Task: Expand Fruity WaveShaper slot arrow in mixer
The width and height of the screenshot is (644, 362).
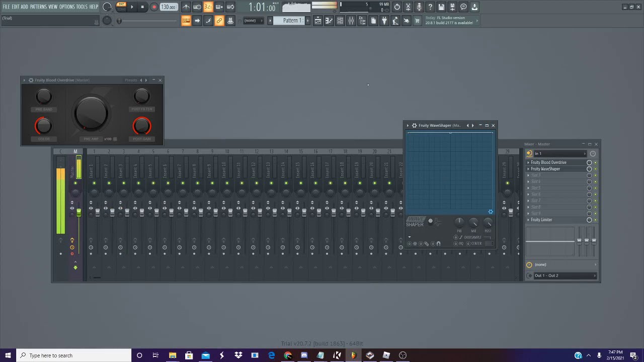Action: (528, 169)
